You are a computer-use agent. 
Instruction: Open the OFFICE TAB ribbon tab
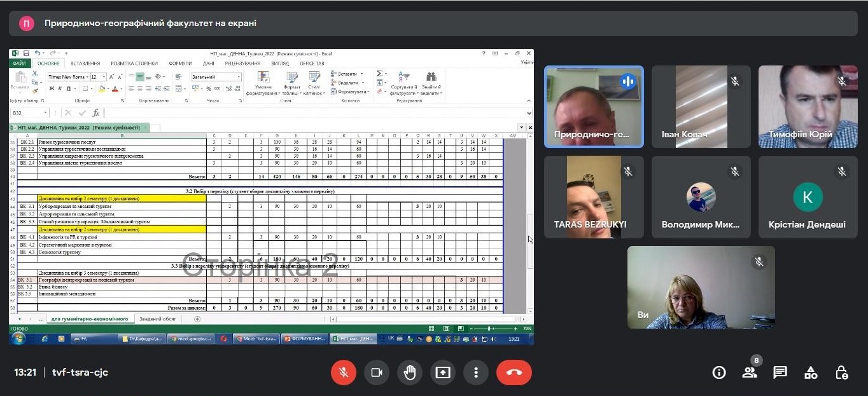(x=312, y=64)
